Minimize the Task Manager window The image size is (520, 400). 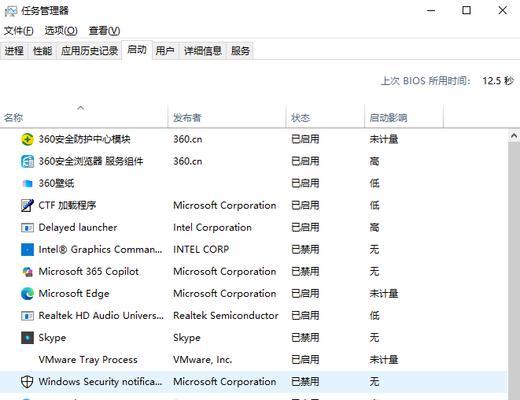(431, 10)
